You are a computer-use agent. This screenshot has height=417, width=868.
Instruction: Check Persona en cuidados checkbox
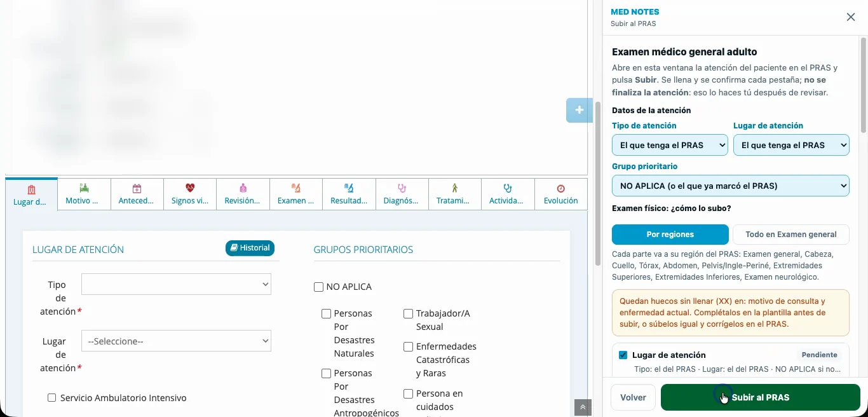(x=409, y=393)
